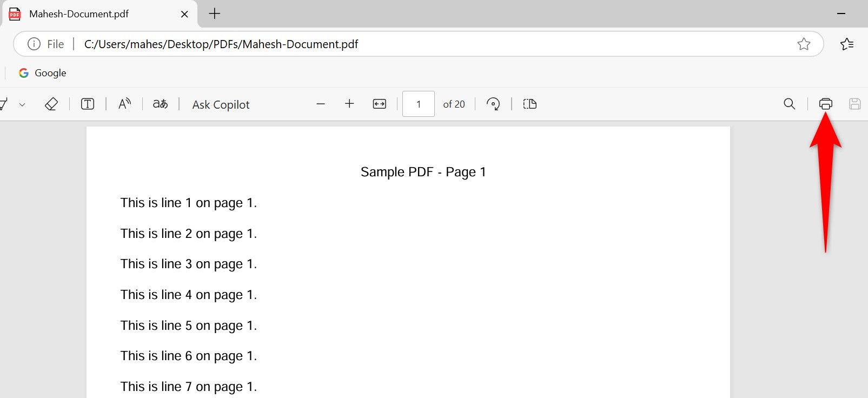Screen dimensions: 868x398
Task: Click the 'Sample PDF - Page 1' heading
Action: tap(423, 172)
